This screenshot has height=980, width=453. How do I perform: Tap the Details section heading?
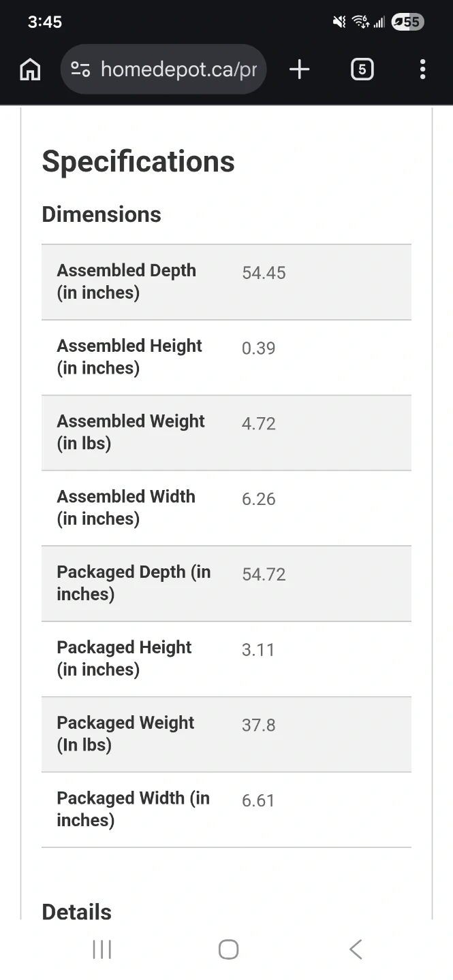tap(77, 912)
